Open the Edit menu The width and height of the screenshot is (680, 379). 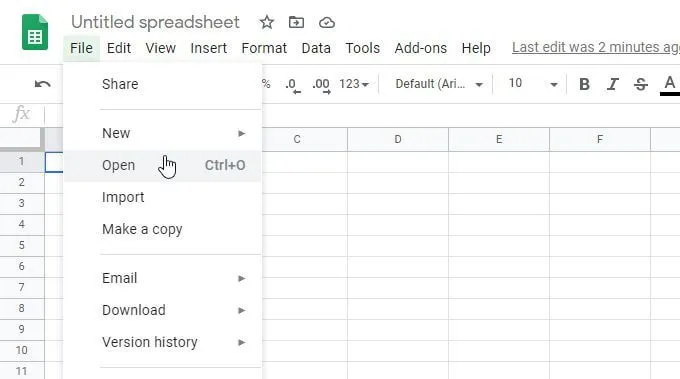(x=119, y=48)
